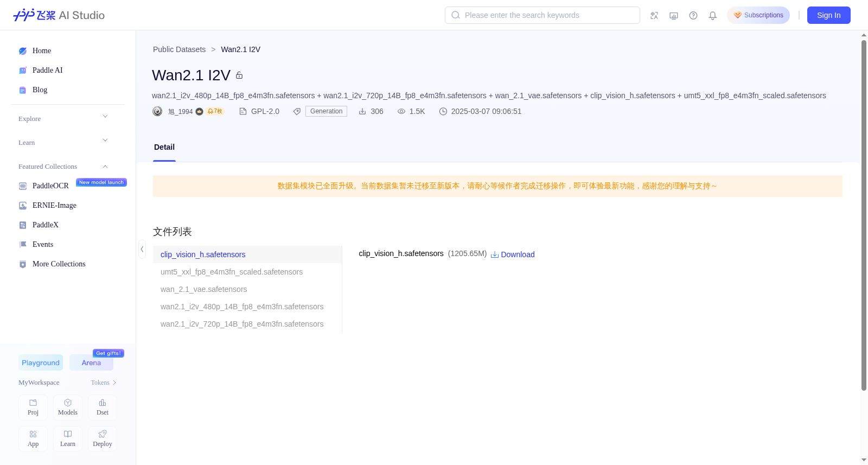This screenshot has width=868, height=465.
Task: Open the notifications bell
Action: coord(713,16)
